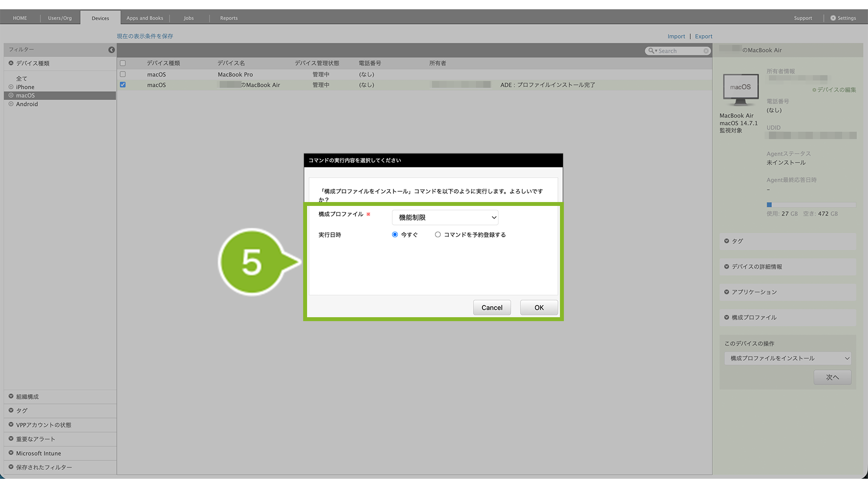Viewport: 868px width, 488px height.
Task: Click 現在の表示条件を保存 link
Action: click(145, 37)
